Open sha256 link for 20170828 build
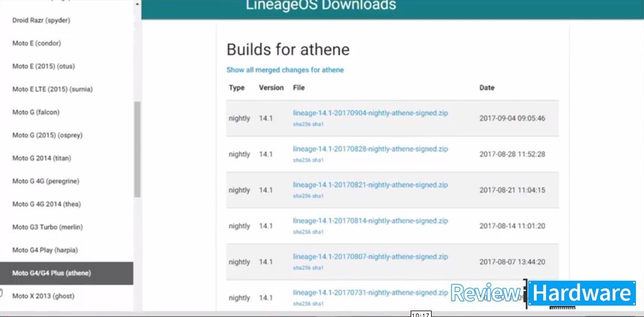The width and height of the screenshot is (644, 317). pos(302,160)
